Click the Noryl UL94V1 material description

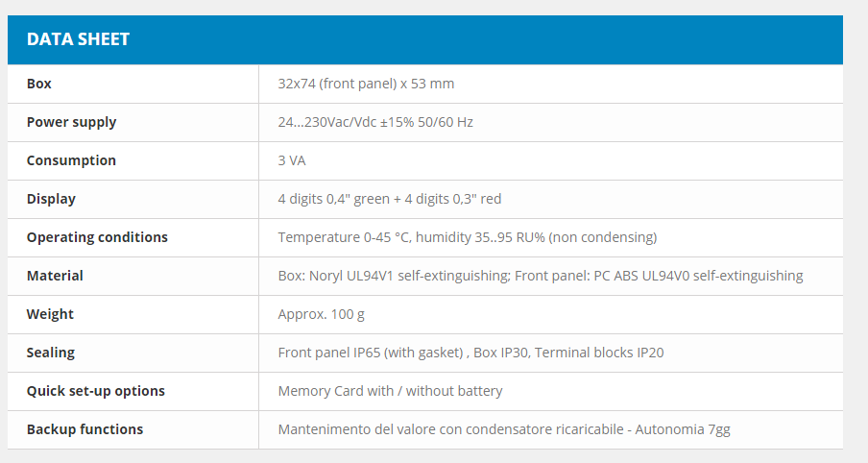[x=540, y=276]
